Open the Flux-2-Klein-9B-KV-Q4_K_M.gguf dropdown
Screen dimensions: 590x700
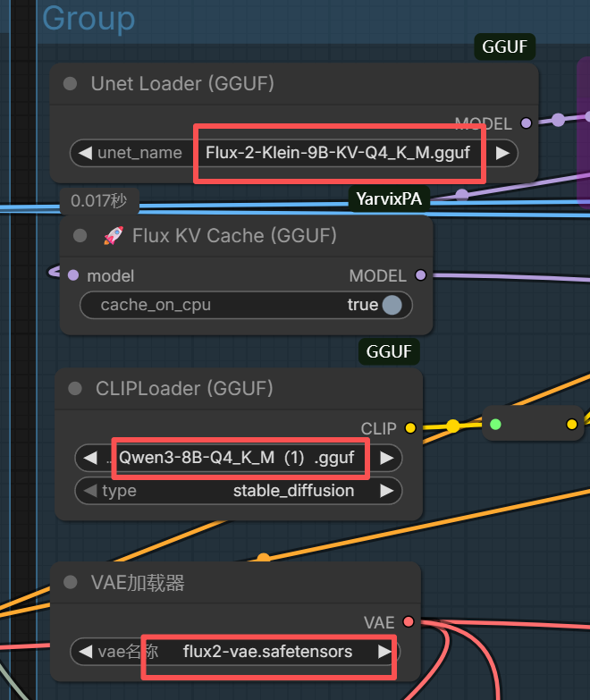pyautogui.click(x=338, y=153)
